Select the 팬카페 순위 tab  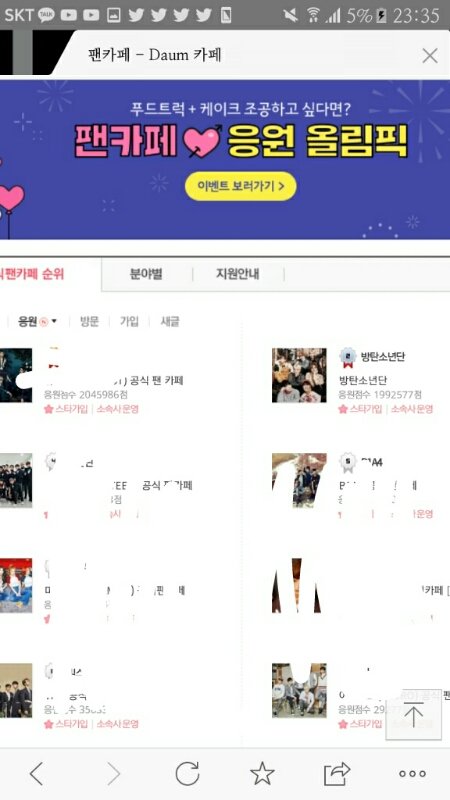[32, 274]
